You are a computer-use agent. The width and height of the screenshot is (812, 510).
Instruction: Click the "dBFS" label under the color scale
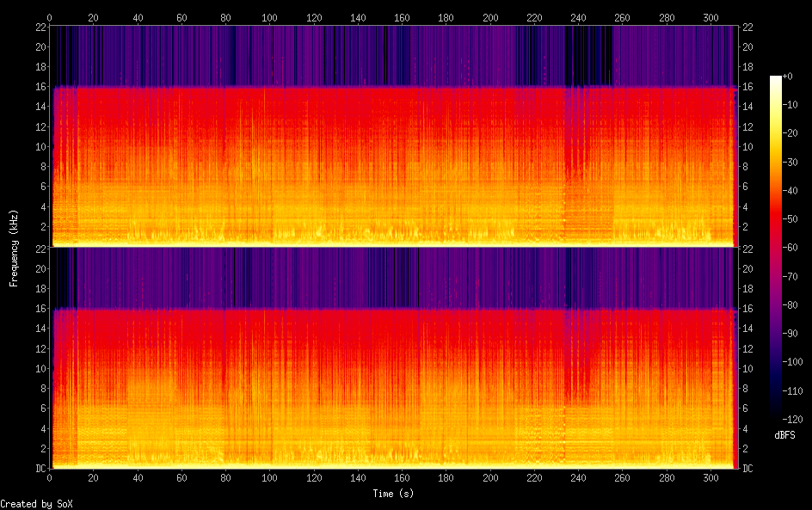click(x=784, y=435)
